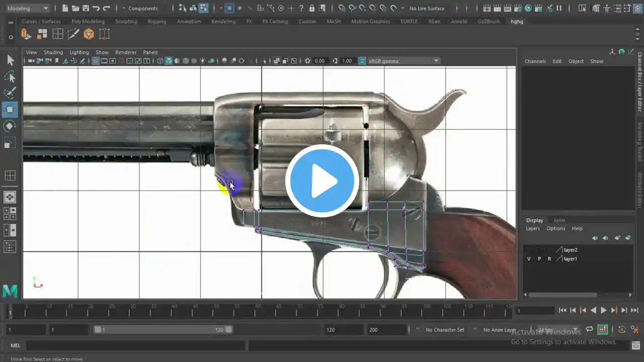The width and height of the screenshot is (644, 362).
Task: Click the time range slider bar
Action: point(163,330)
